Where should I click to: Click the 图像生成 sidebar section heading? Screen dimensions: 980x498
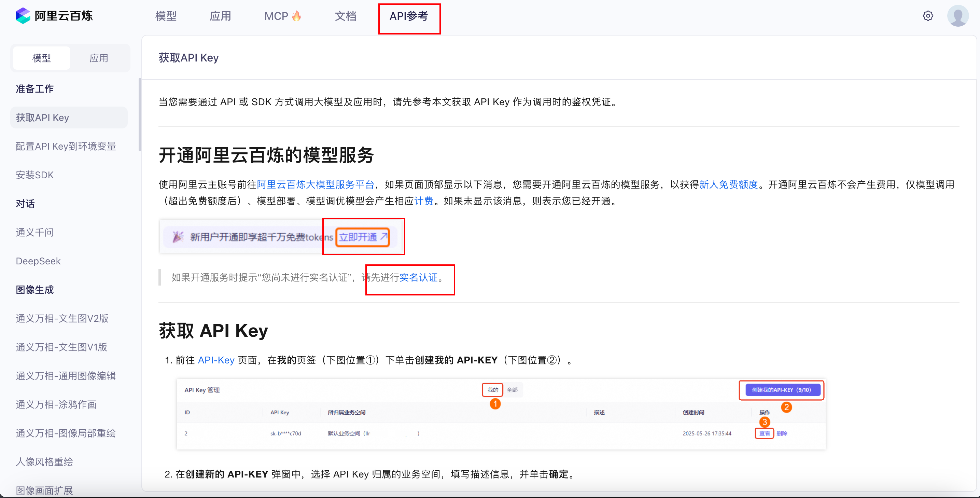click(34, 290)
